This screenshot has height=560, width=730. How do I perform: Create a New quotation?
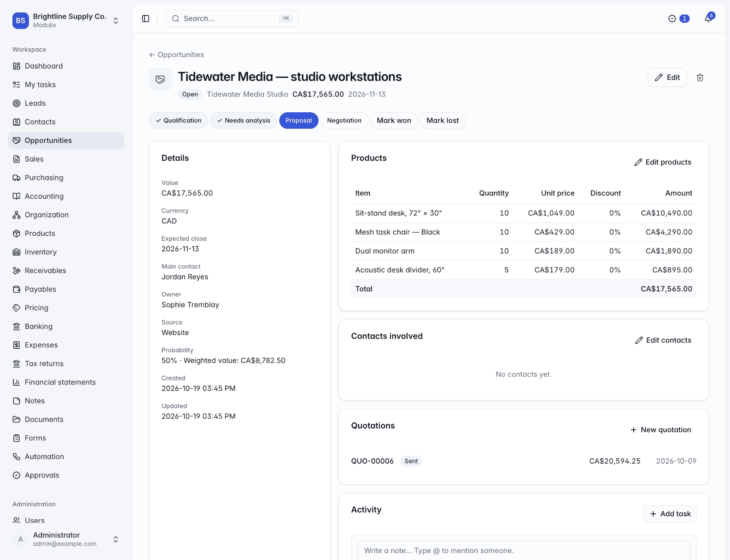661,429
